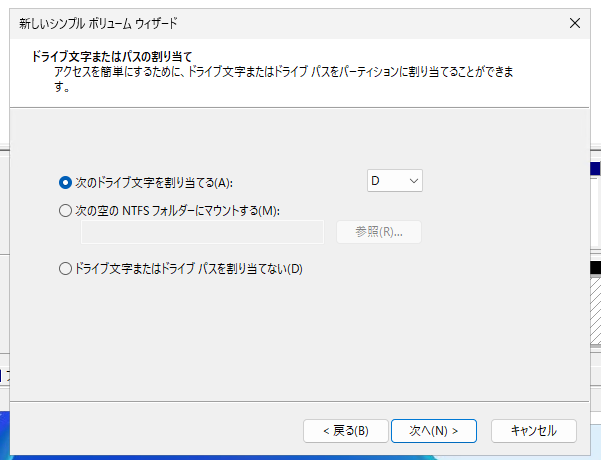The image size is (601, 460).
Task: Close the wizard using the X button
Action: (575, 22)
